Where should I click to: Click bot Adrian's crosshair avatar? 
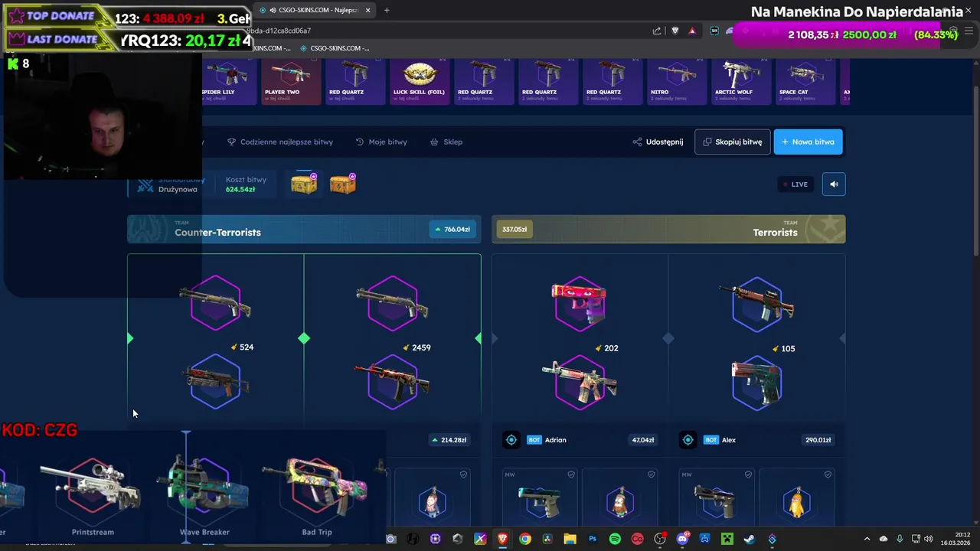pyautogui.click(x=511, y=440)
